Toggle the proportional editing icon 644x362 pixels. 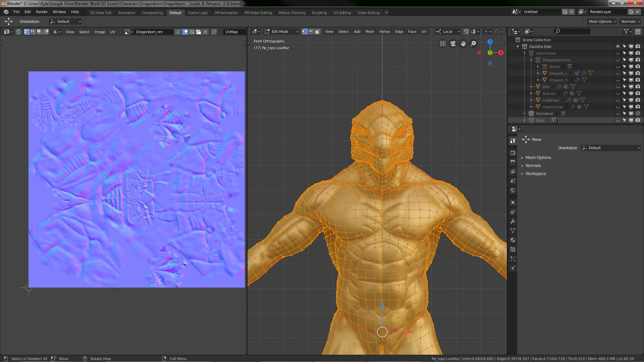click(x=486, y=32)
